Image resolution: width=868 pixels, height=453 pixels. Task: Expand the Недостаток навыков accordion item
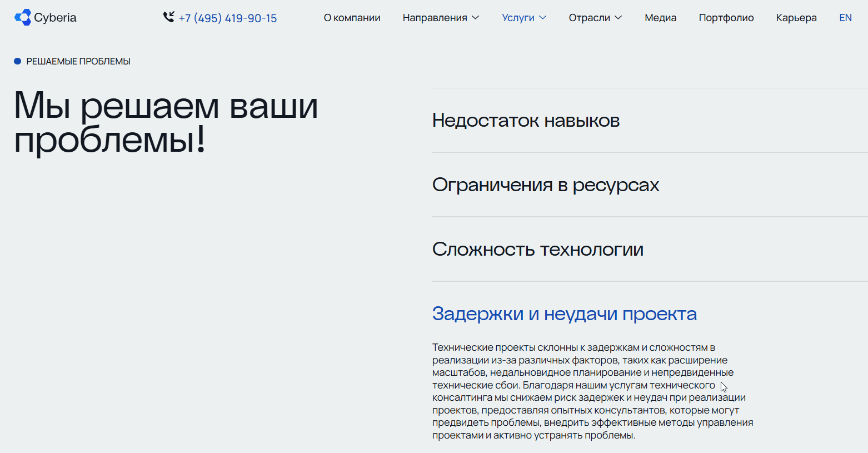pyautogui.click(x=526, y=120)
